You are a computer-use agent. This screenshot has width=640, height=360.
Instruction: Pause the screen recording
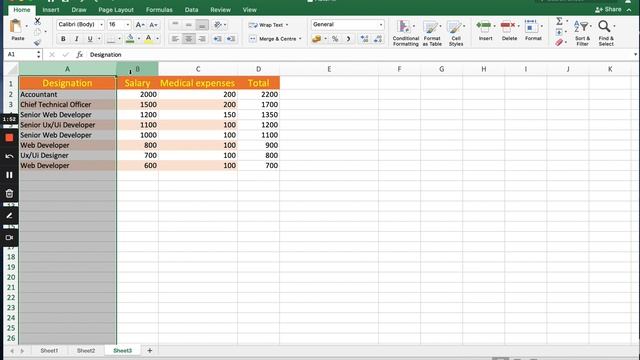coord(9,175)
